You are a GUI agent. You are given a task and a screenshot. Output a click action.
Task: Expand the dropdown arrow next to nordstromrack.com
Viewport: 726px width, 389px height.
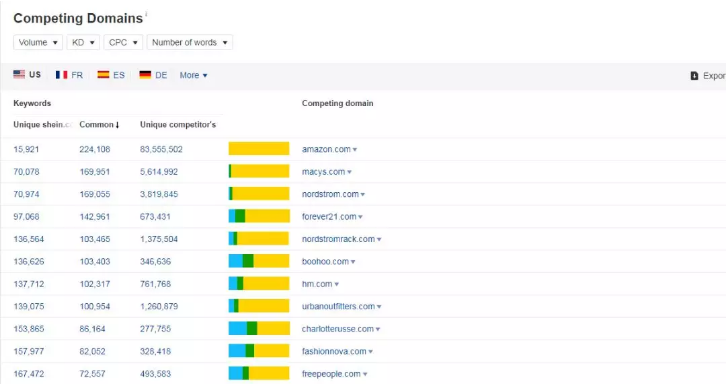click(x=379, y=240)
